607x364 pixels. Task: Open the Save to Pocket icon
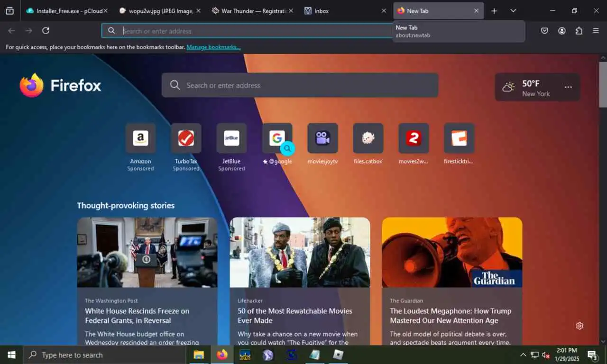[x=544, y=31]
